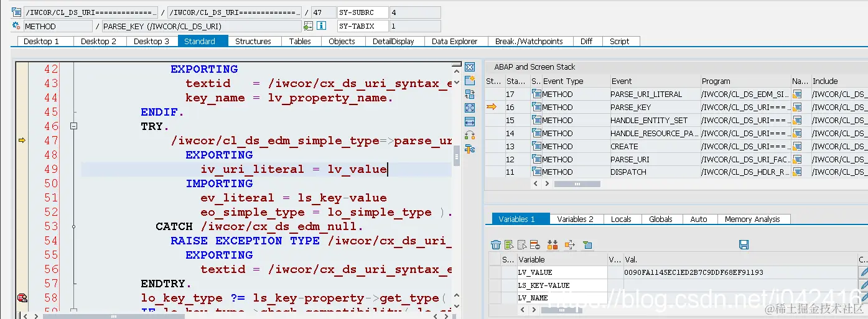Open the Structures tab
Viewport: 868px width, 319px height.
point(253,42)
